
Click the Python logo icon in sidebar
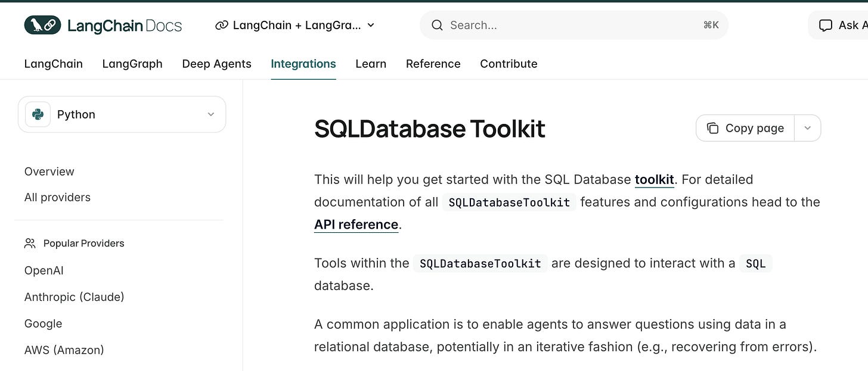point(38,114)
